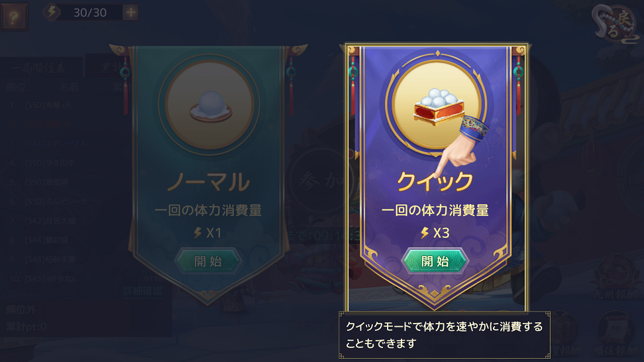This screenshot has width=644, height=362.
Task: Start Normal mode with 開始 button
Action: click(x=207, y=261)
